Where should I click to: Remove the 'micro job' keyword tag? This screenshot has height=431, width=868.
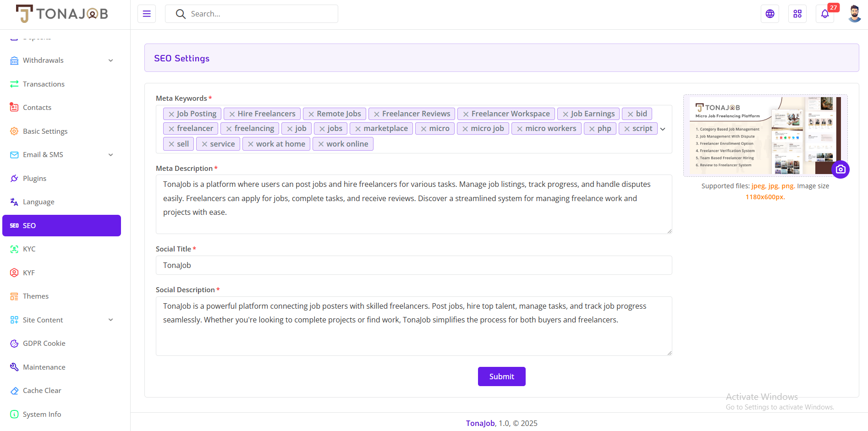(x=465, y=129)
